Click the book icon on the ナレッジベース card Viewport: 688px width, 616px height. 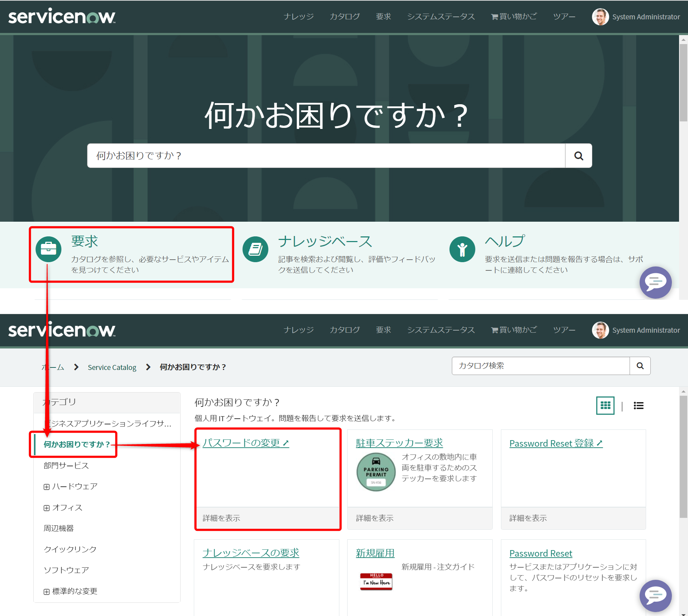pyautogui.click(x=255, y=249)
